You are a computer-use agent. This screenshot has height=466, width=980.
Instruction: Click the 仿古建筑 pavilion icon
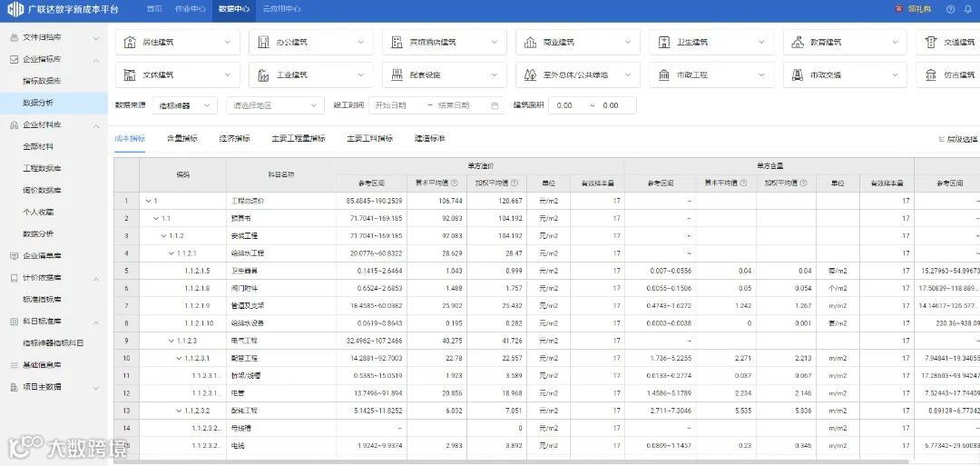931,74
